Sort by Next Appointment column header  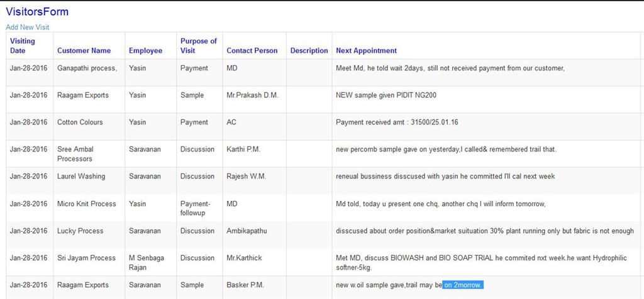pyautogui.click(x=367, y=51)
